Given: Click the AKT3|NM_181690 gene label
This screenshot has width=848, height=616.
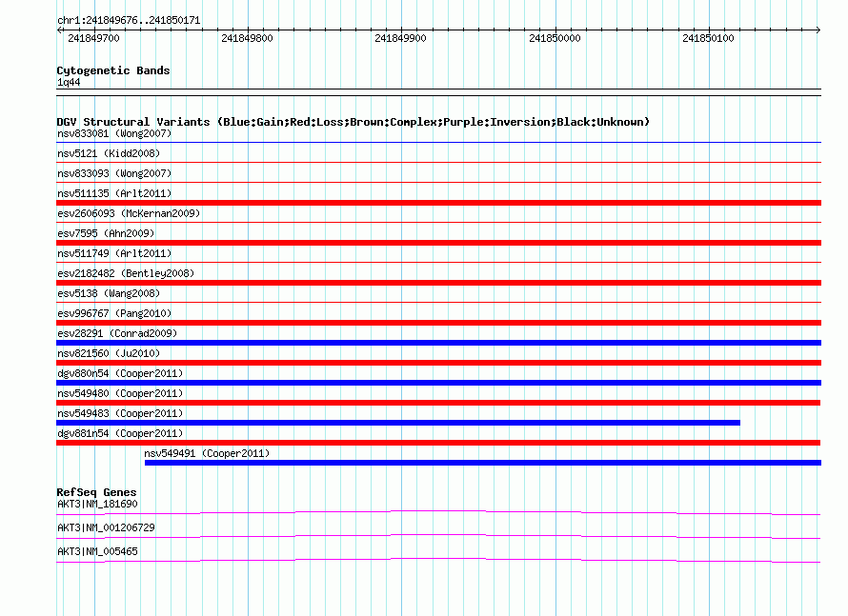Looking at the screenshot, I should 97,505.
